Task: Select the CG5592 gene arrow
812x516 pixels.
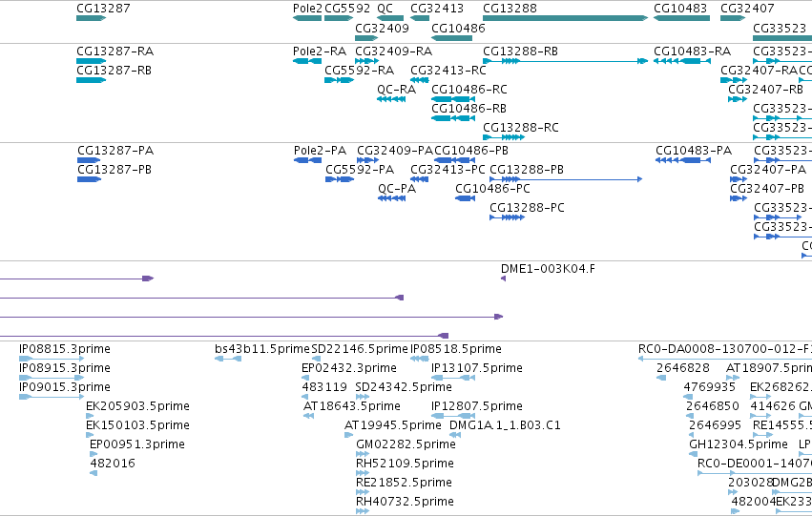Action: [x=339, y=18]
